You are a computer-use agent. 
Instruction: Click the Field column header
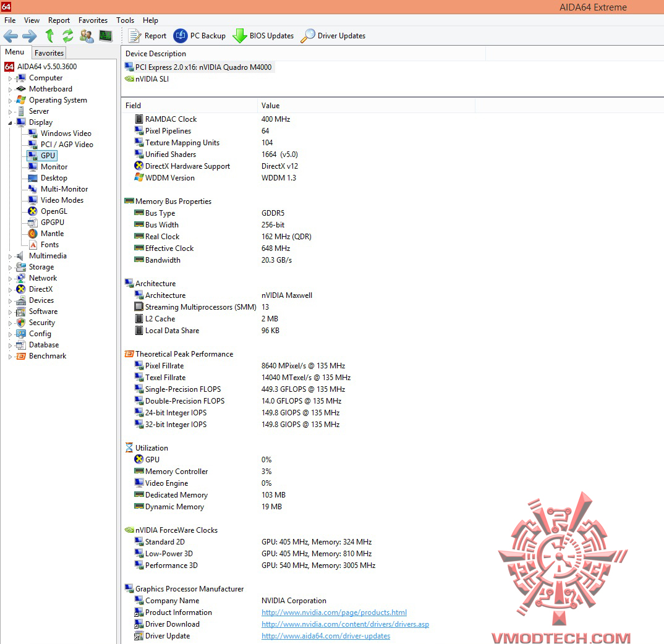[189, 106]
